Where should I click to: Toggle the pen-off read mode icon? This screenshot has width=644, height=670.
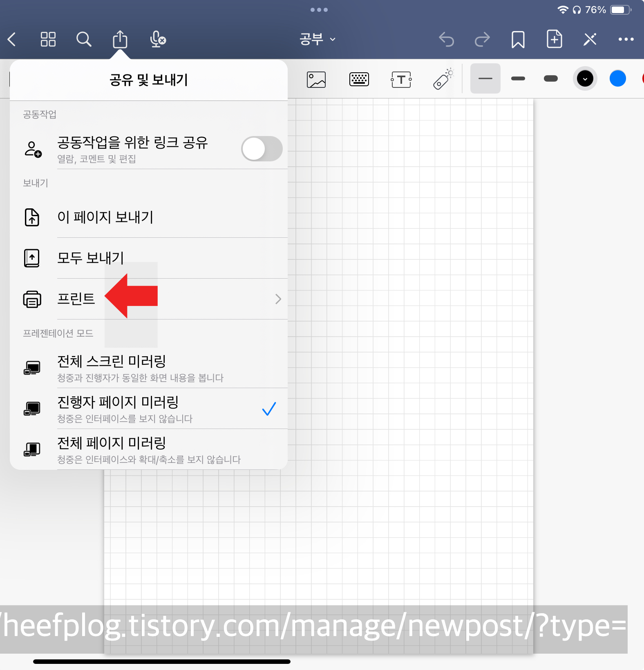(590, 40)
